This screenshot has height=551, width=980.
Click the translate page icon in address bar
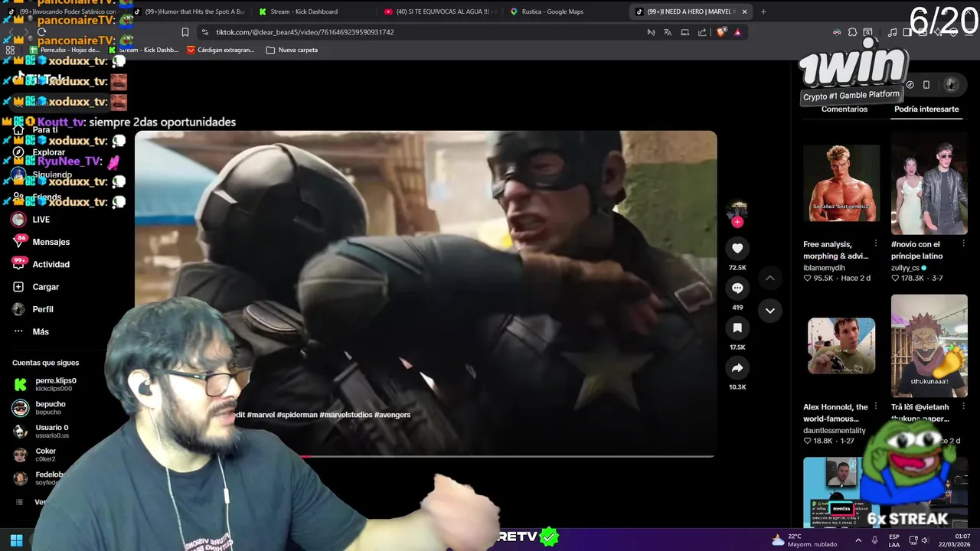click(668, 32)
